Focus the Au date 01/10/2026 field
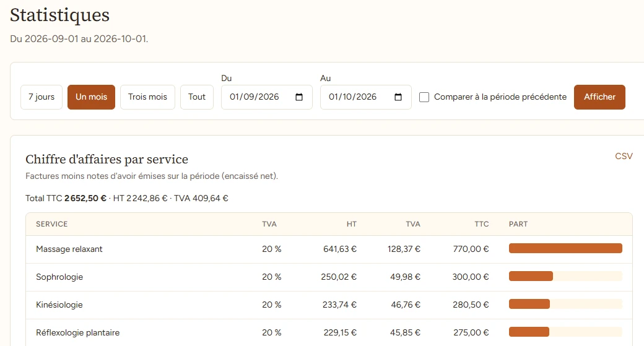The image size is (644, 346). tap(365, 97)
